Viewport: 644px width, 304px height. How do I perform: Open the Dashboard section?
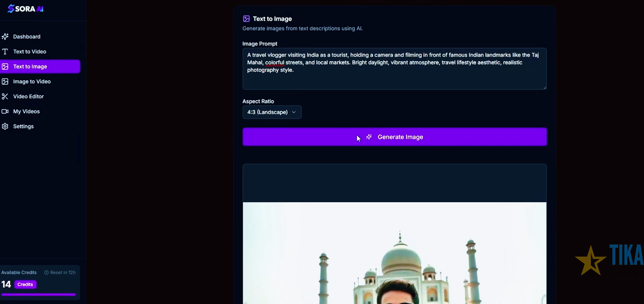pyautogui.click(x=26, y=36)
